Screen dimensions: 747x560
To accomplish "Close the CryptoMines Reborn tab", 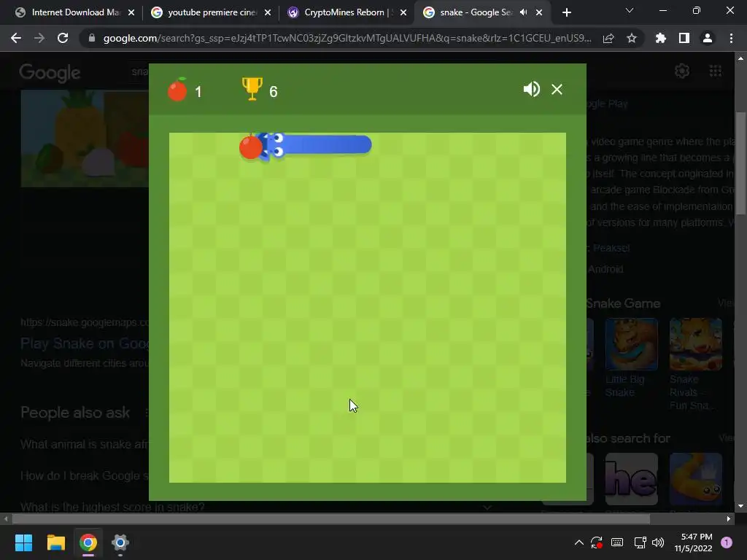I will tap(403, 12).
